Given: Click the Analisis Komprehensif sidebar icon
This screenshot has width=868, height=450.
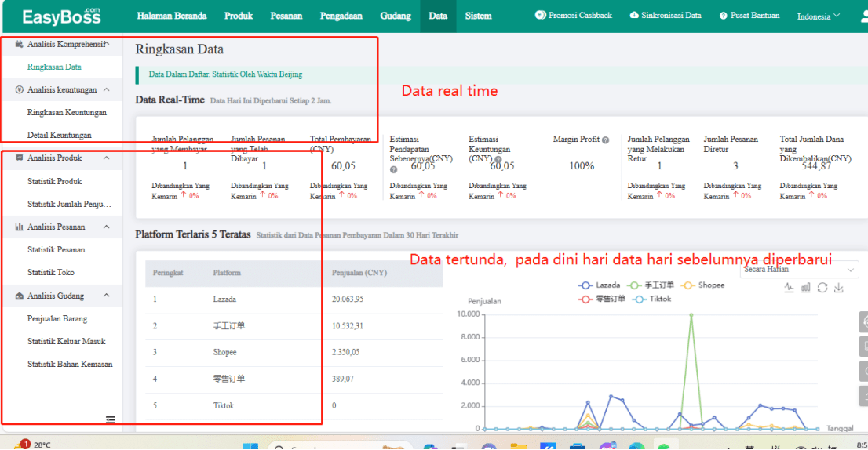Looking at the screenshot, I should click(19, 44).
